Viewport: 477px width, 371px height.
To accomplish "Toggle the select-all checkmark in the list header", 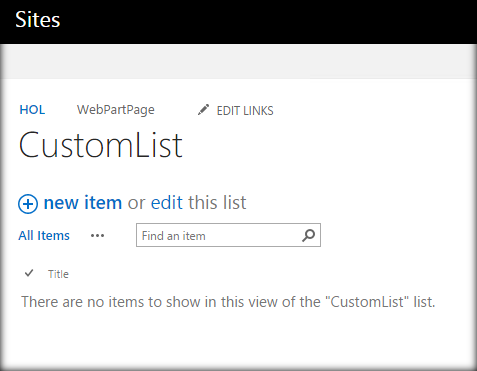I will 29,273.
